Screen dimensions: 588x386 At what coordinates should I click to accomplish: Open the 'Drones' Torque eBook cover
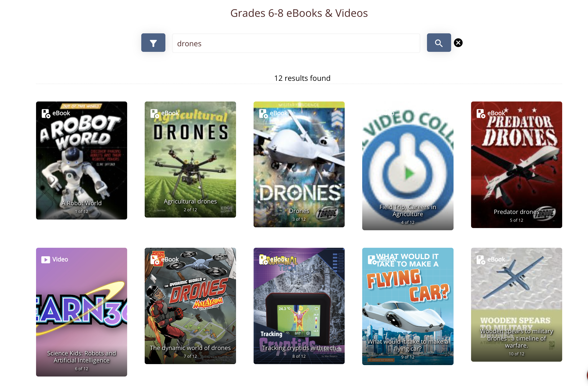299,164
